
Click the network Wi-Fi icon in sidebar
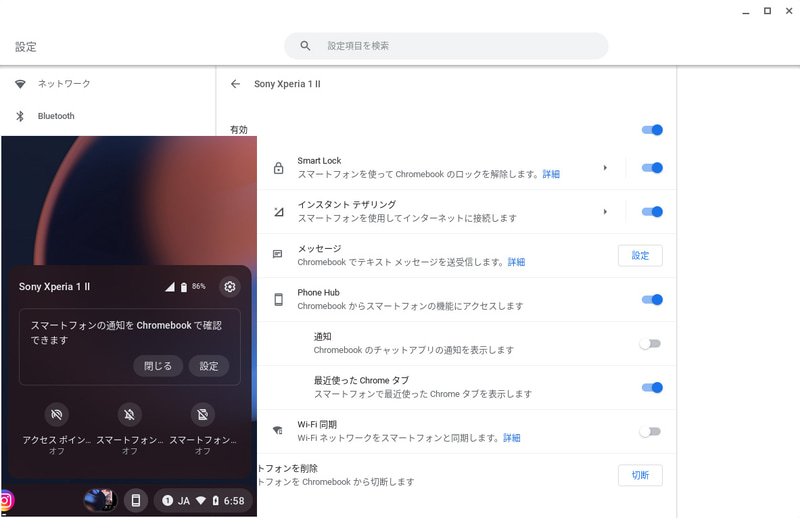pyautogui.click(x=20, y=84)
